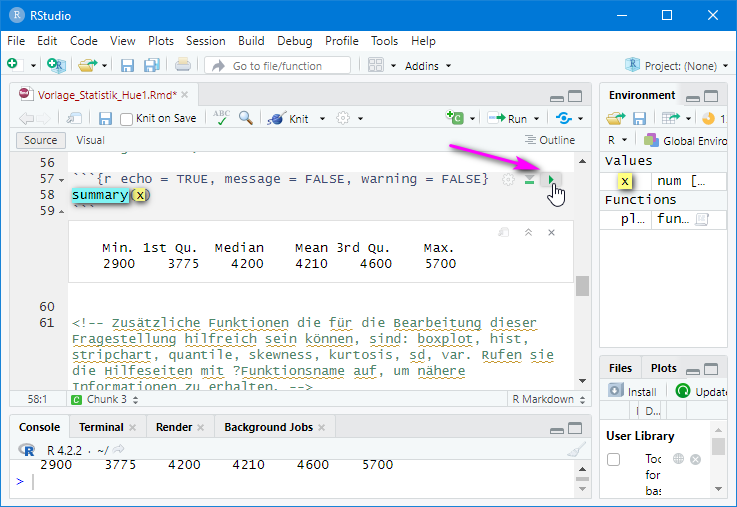
Task: Check the package checkbox in User Library
Action: pyautogui.click(x=613, y=459)
